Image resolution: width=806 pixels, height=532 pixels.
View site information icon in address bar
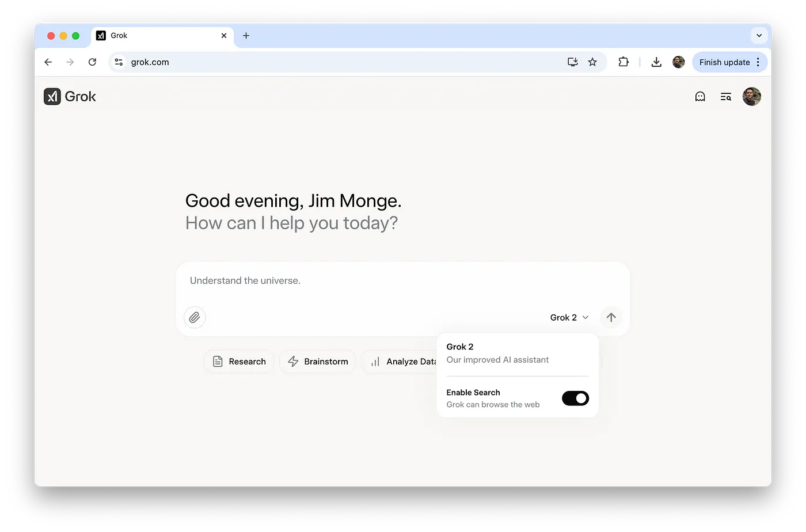click(119, 62)
